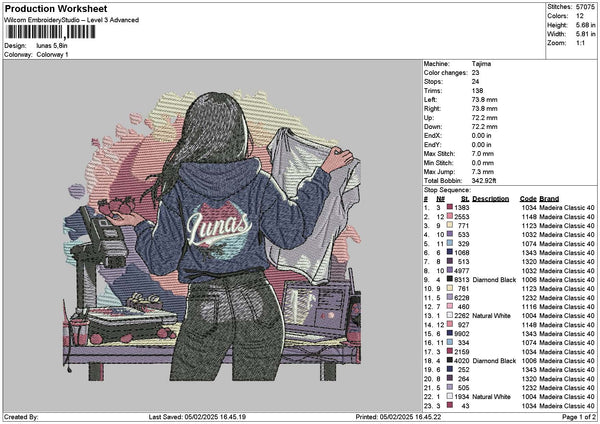This screenshot has height=424, width=600.
Task: Click the Colors value 12
Action: tap(580, 16)
